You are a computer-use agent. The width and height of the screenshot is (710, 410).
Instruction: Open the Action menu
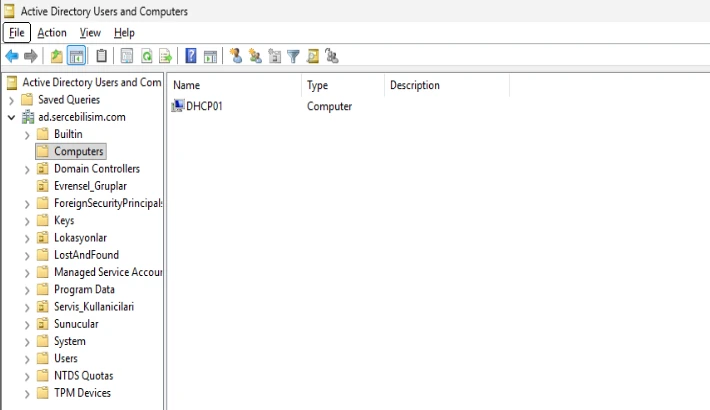pyautogui.click(x=52, y=33)
